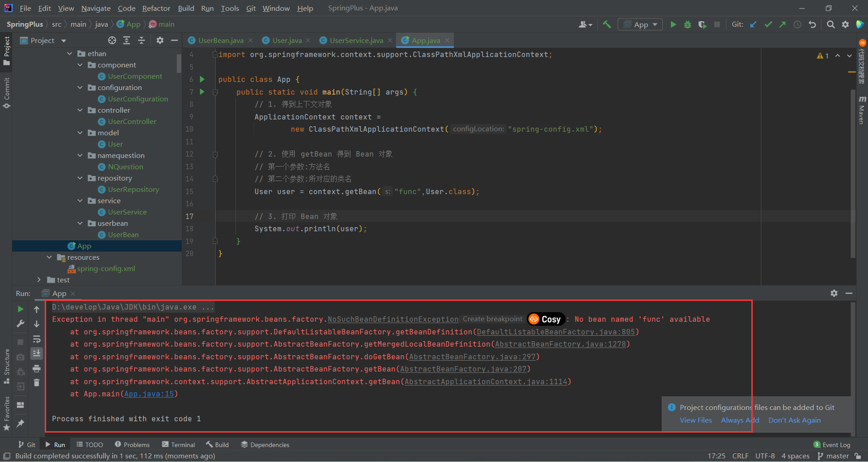Click View Files in Git notification

click(x=695, y=420)
